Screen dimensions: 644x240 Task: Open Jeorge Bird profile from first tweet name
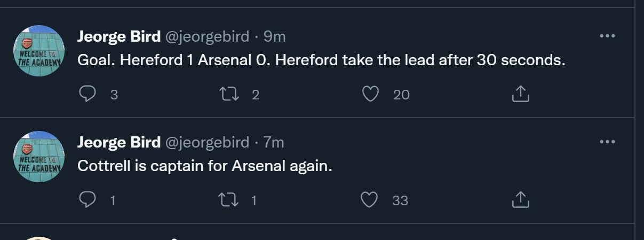tap(119, 36)
